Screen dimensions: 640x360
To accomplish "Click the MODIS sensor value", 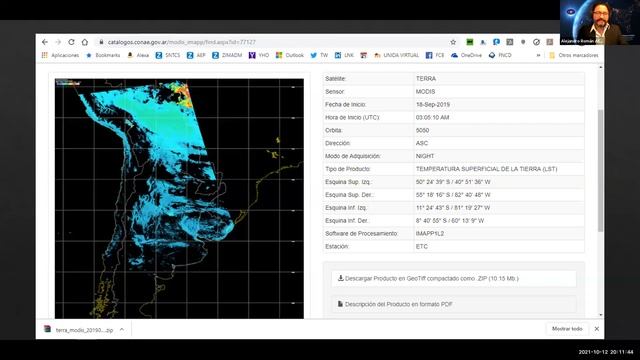I will 425,91.
